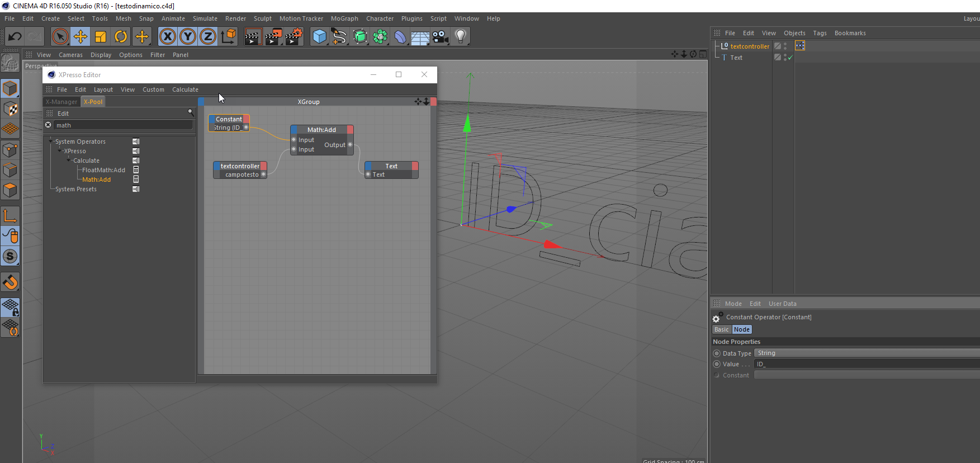This screenshot has height=463, width=980.
Task: Add a Light object
Action: (x=461, y=37)
